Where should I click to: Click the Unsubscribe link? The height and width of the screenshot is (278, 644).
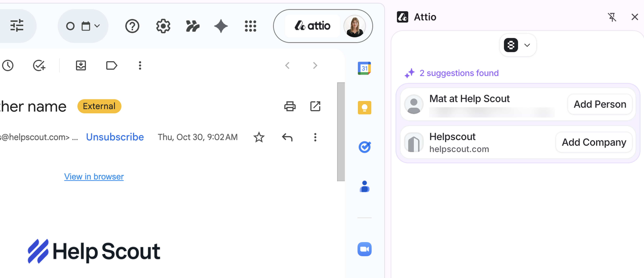click(115, 137)
